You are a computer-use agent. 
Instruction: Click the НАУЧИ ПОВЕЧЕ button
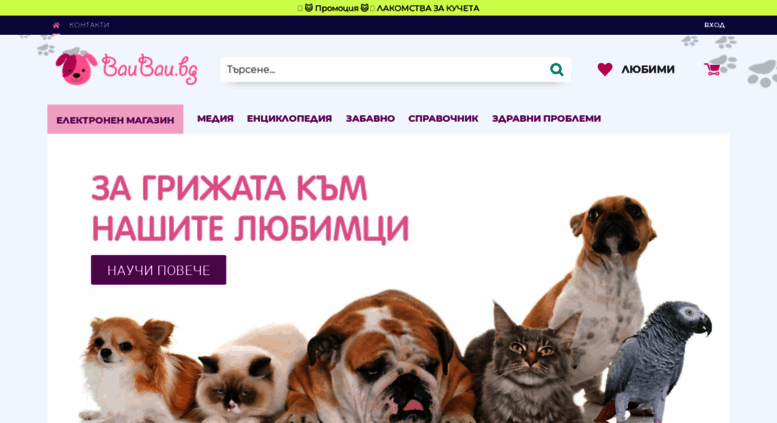tap(159, 270)
